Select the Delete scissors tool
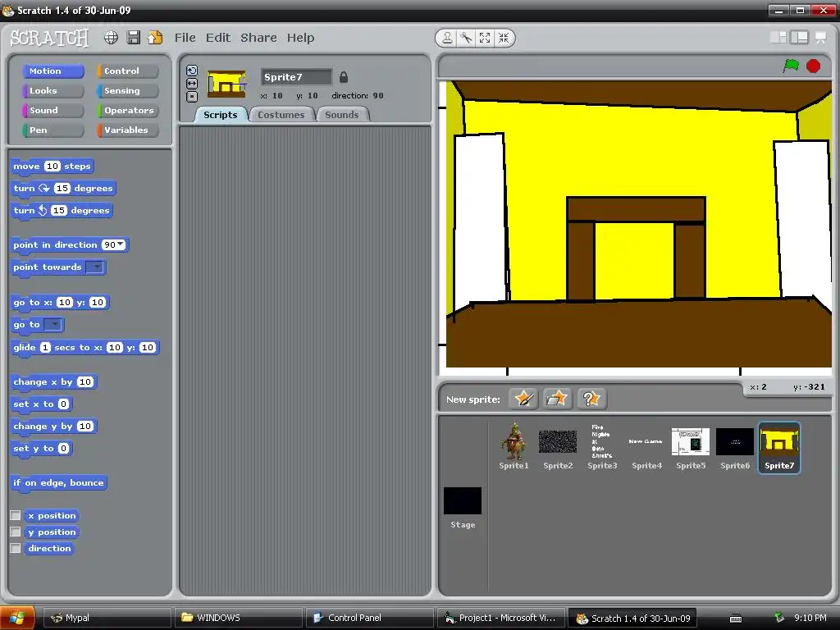 (466, 38)
